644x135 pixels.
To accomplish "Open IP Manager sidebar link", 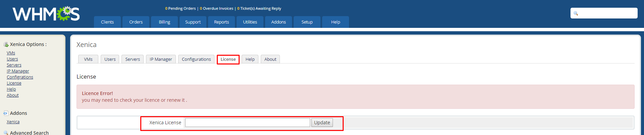I will [x=18, y=71].
